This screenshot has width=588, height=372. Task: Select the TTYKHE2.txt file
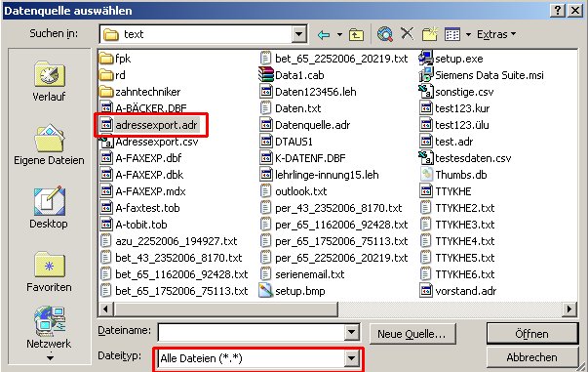click(457, 208)
